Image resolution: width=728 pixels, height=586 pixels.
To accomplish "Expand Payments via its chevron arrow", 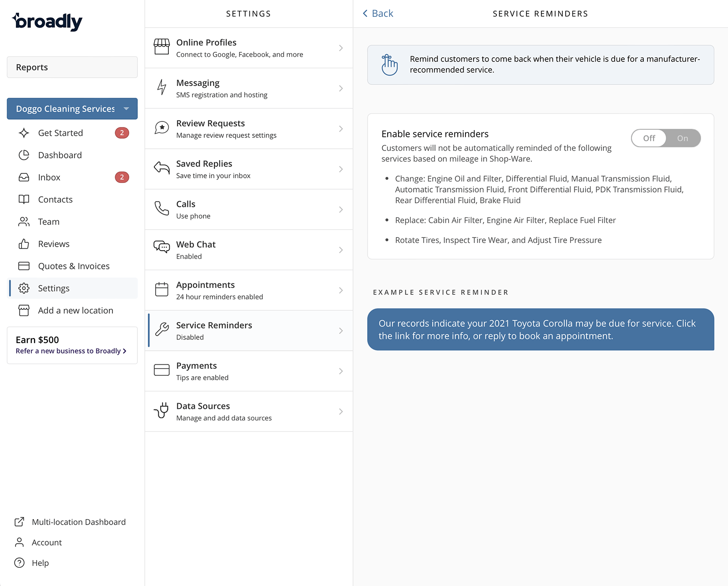I will 341,371.
